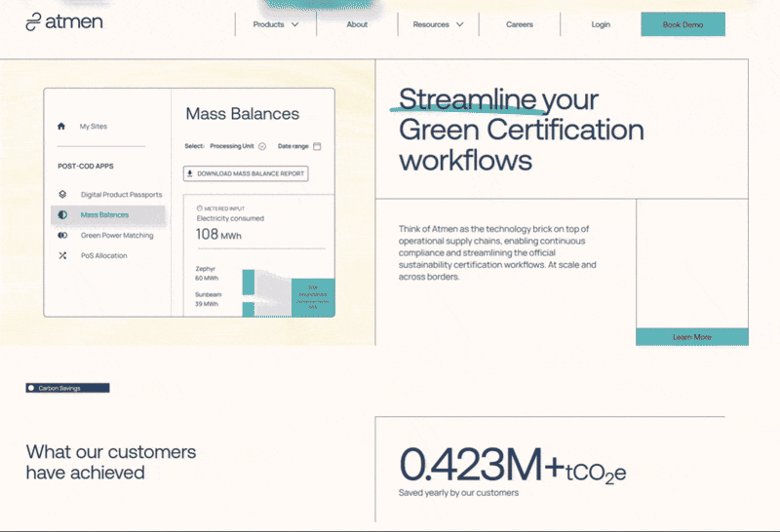Click the Sunbeam 39 MWh entry
780x532 pixels.
(208, 299)
